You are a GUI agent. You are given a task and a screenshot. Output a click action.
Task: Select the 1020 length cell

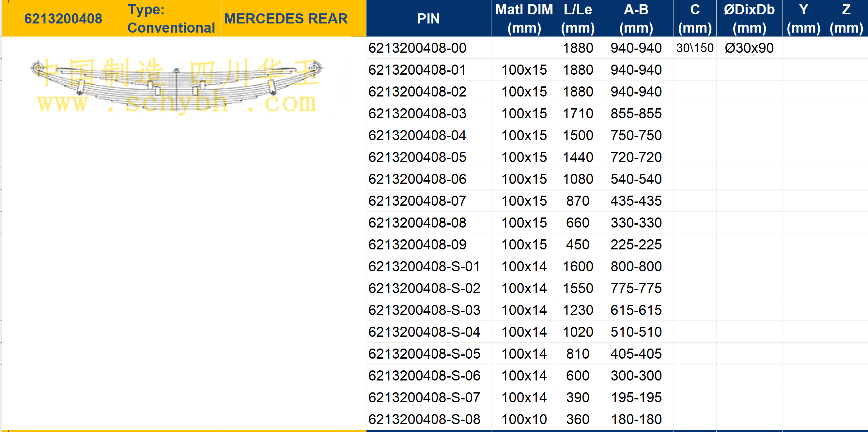[578, 332]
